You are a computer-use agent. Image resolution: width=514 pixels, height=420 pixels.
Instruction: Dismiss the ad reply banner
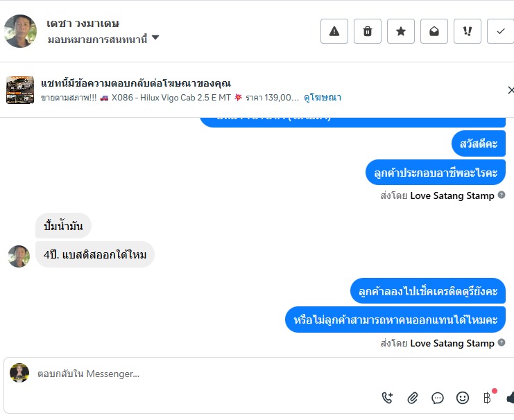[x=511, y=90]
